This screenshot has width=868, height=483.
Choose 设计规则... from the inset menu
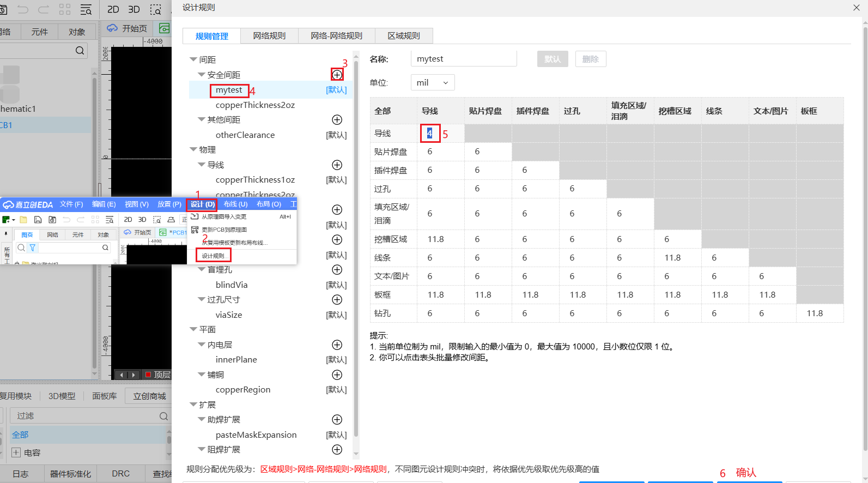coord(214,256)
